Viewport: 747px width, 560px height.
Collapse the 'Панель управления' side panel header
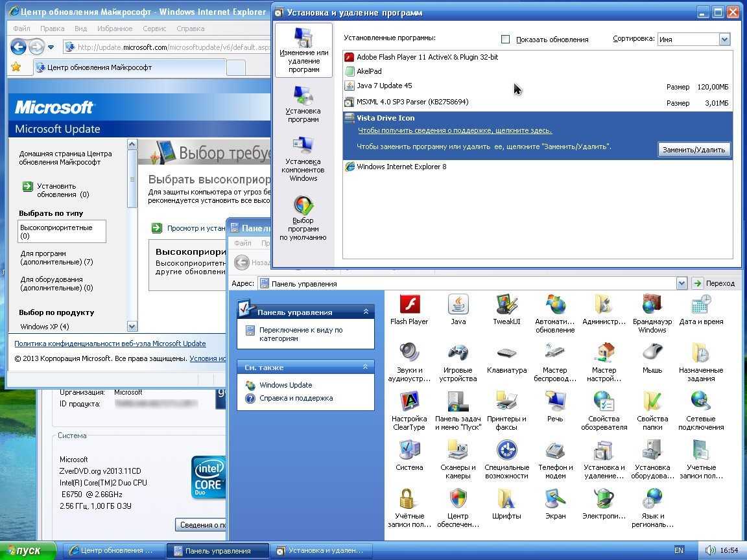365,312
